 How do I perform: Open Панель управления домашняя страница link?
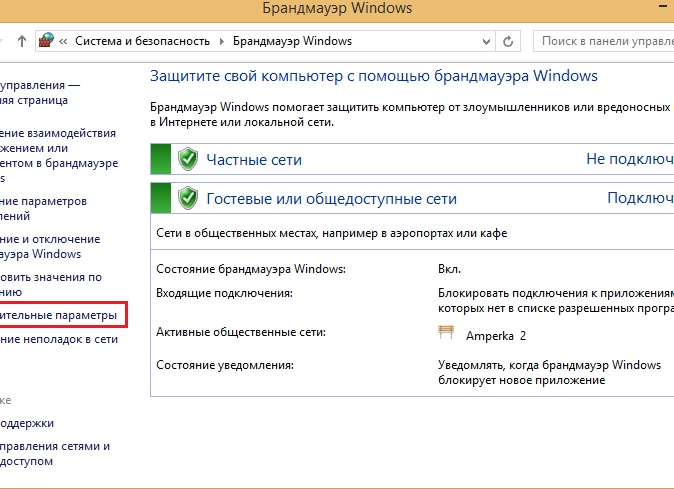coord(40,93)
